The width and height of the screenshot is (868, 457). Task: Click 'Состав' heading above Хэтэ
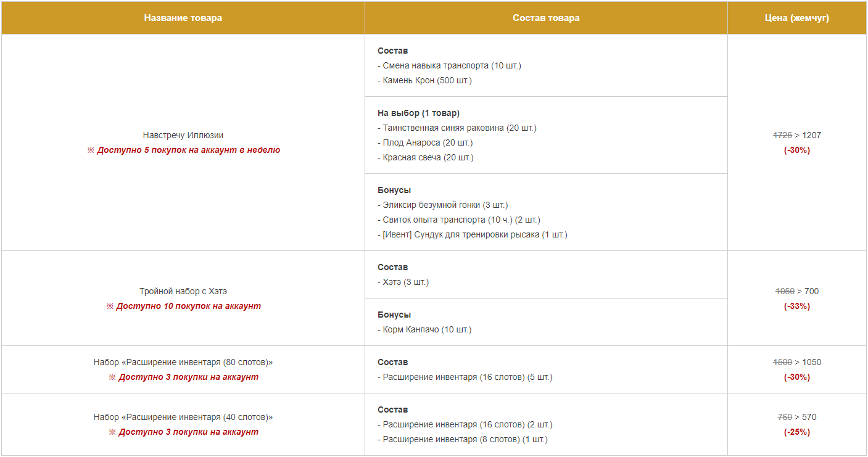coord(393,267)
